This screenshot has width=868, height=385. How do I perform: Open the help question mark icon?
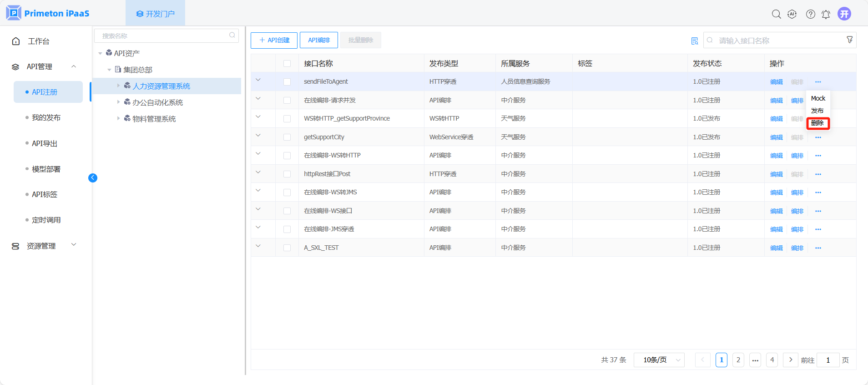(x=810, y=14)
